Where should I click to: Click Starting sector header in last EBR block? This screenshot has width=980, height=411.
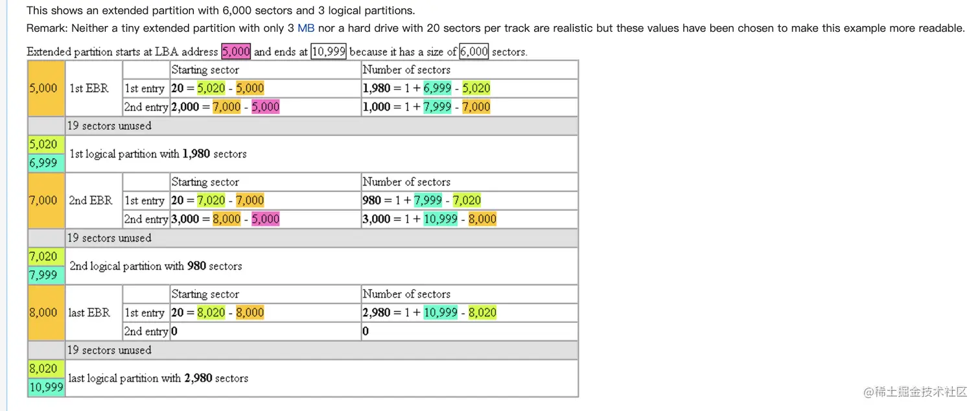[265, 294]
